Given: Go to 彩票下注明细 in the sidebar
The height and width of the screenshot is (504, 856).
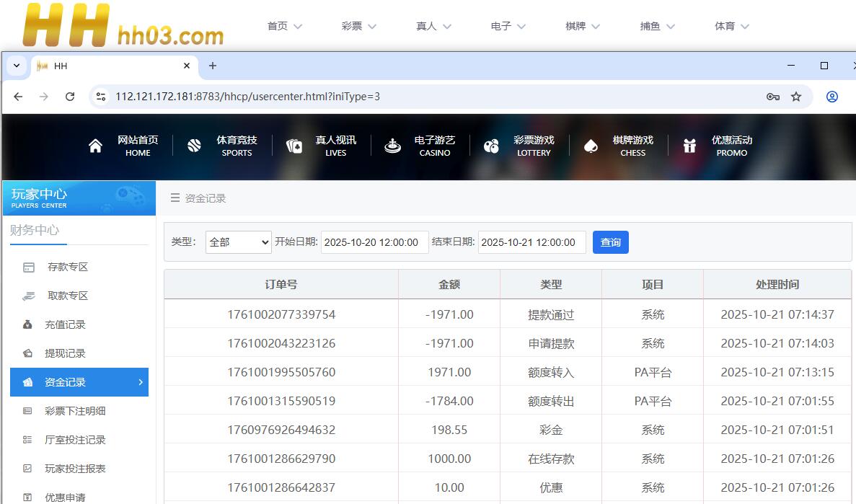Looking at the screenshot, I should pos(75,411).
